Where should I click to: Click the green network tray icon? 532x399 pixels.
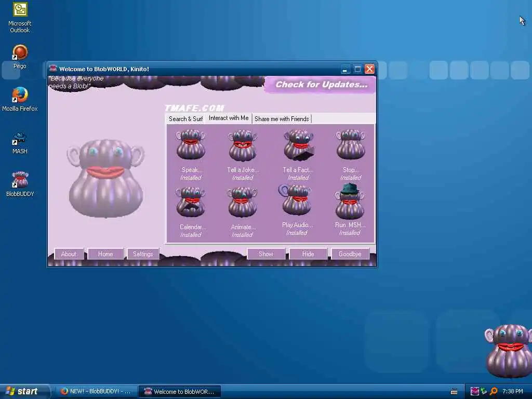(484, 391)
